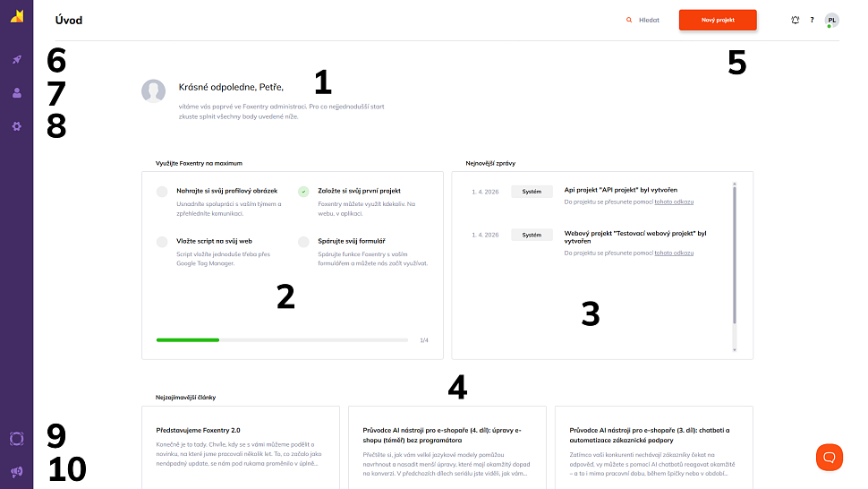The image size is (868, 489).
Task: Open the AI nástroji 3. díl chatboti article
Action: click(654, 448)
